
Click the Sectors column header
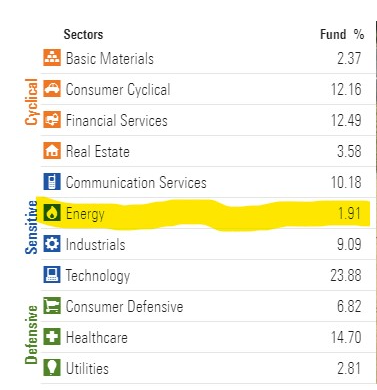point(83,34)
